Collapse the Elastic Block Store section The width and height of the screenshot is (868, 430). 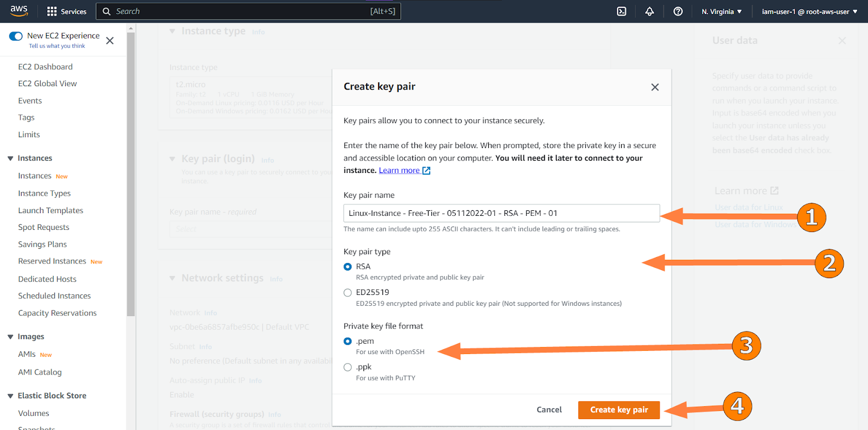coord(10,396)
